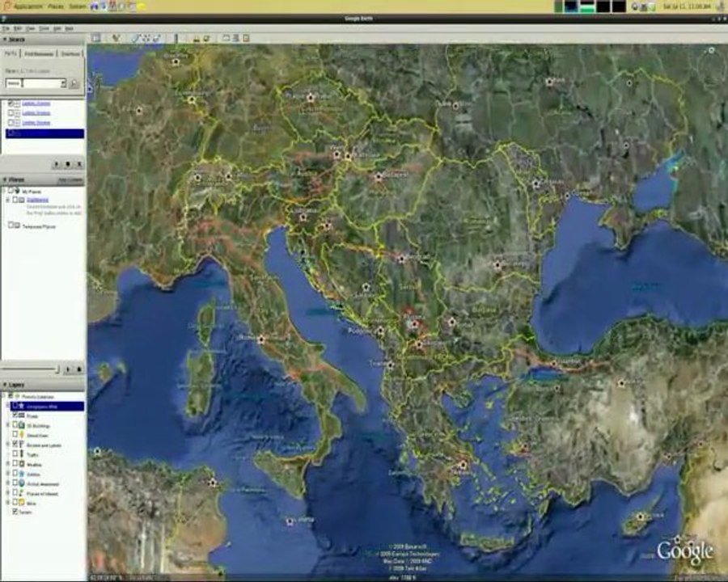Image resolution: width=728 pixels, height=582 pixels.
Task: Open the ruler measuring tool
Action: [x=176, y=38]
